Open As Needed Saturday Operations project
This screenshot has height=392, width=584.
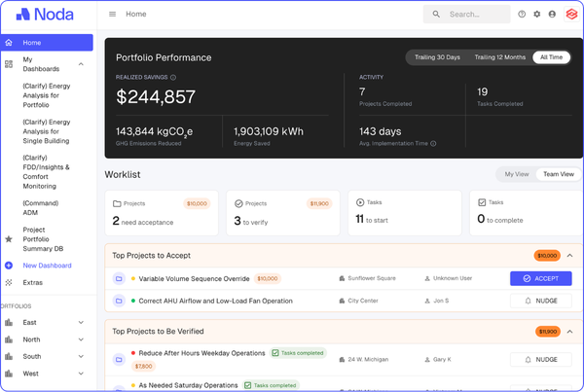click(188, 385)
